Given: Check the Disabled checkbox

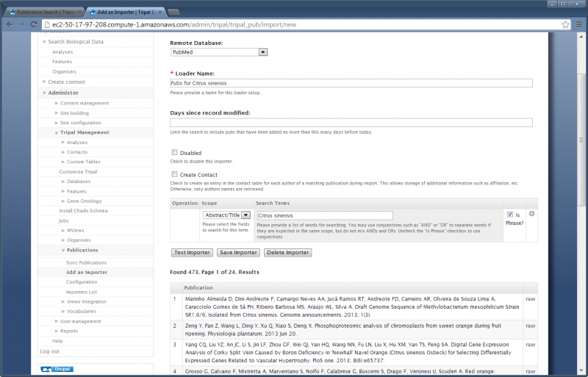Looking at the screenshot, I should tap(174, 152).
